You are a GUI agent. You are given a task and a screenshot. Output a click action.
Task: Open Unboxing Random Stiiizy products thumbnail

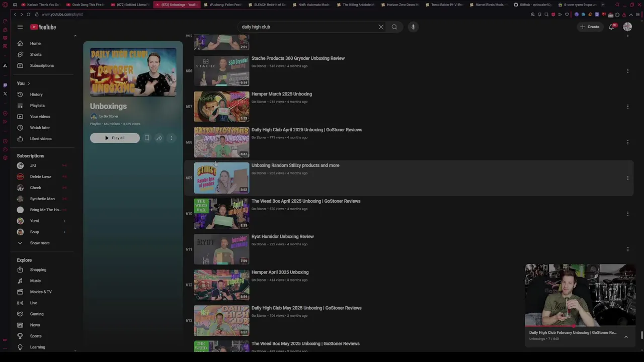coord(221,178)
